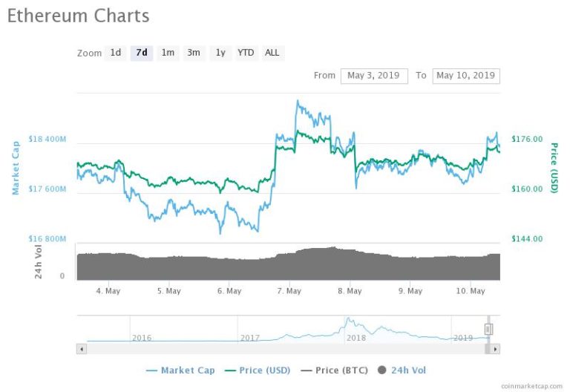This screenshot has width=570, height=392.
Task: Click the navigator range handle
Action: point(488,330)
